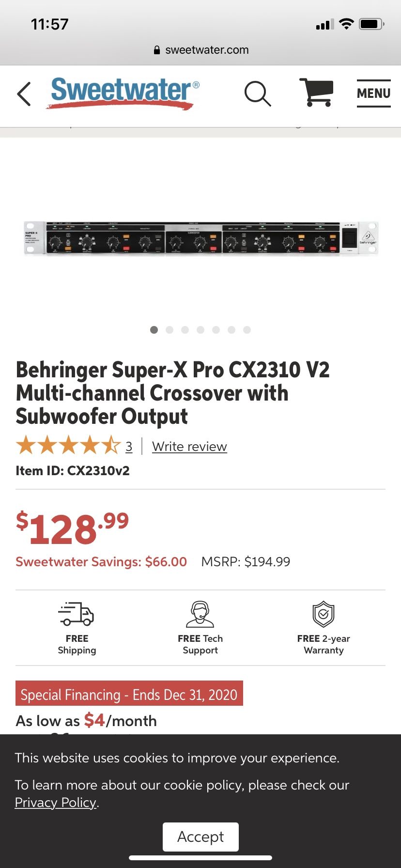
Task: Tap the free shipping truck icon
Action: click(x=77, y=614)
